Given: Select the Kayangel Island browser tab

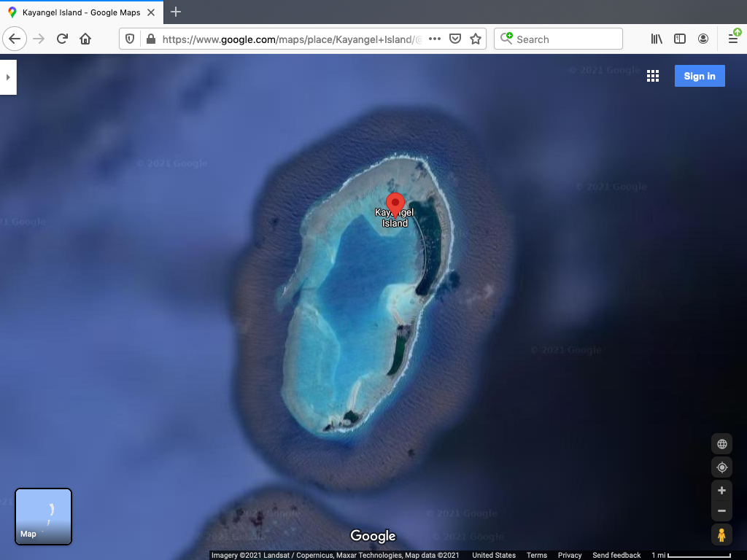Looking at the screenshot, I should [80, 12].
